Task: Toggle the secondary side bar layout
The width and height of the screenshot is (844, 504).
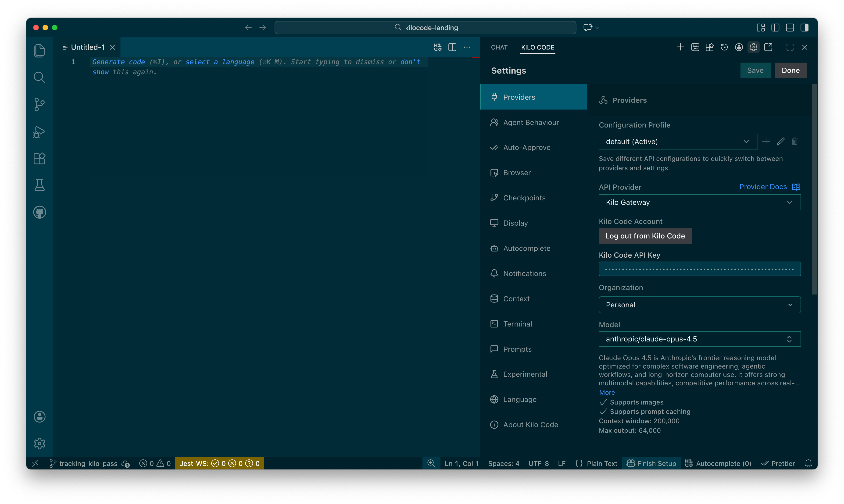Action: (x=804, y=28)
